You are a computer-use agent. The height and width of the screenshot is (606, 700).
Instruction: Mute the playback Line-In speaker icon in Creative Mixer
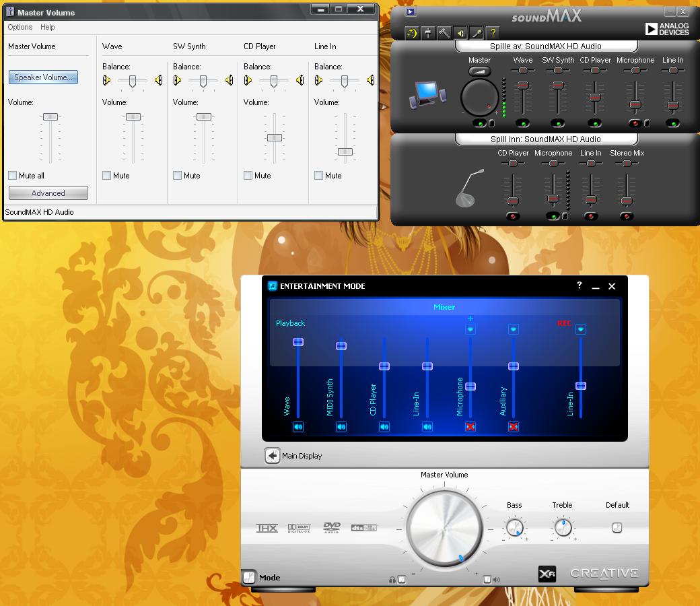(x=427, y=427)
